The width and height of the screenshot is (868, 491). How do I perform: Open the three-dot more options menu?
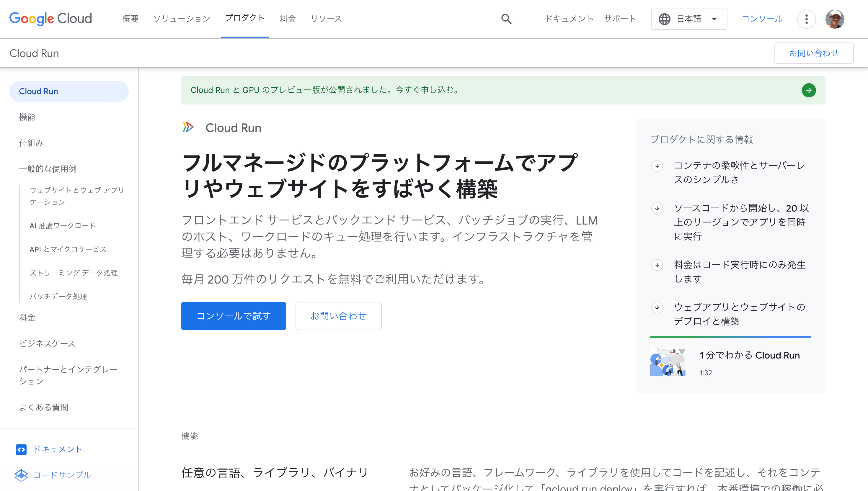806,19
